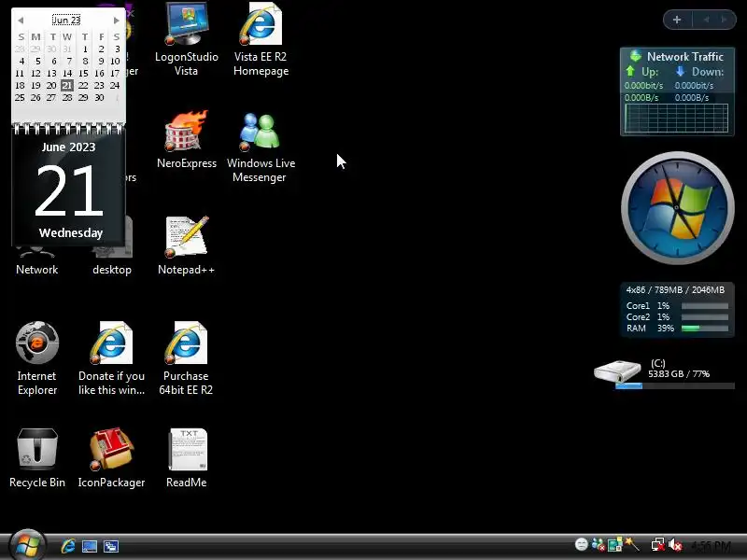The width and height of the screenshot is (747, 560).
Task: Click the 'Jun 23' calendar header
Action: coord(66,20)
